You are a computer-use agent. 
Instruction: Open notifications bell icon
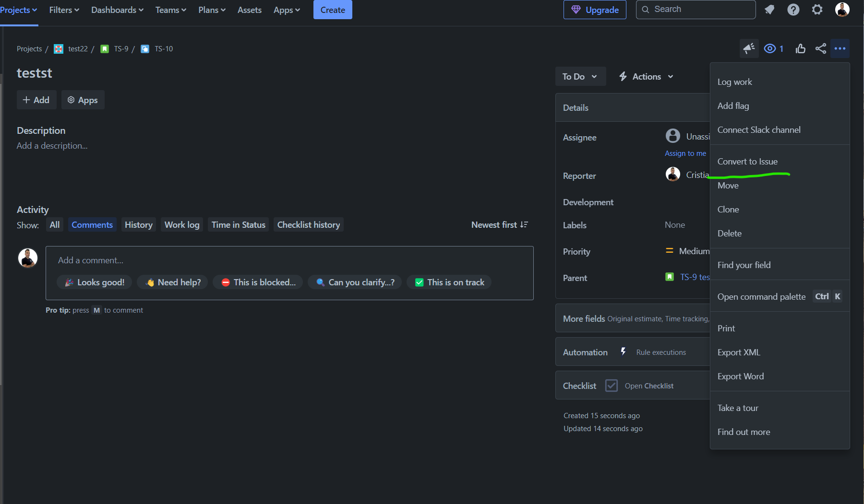coord(769,10)
